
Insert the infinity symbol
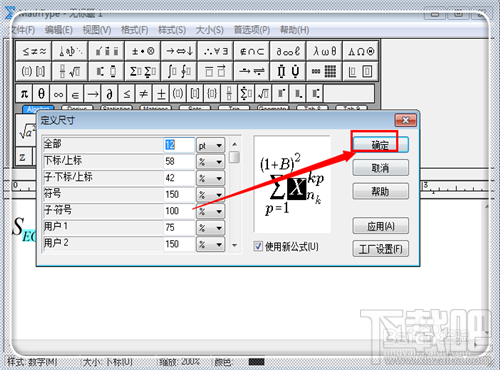tap(58, 94)
